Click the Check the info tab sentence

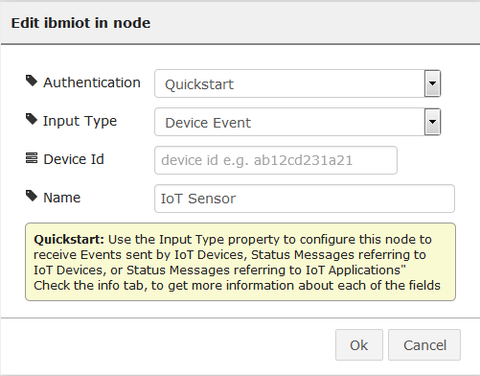click(x=237, y=286)
